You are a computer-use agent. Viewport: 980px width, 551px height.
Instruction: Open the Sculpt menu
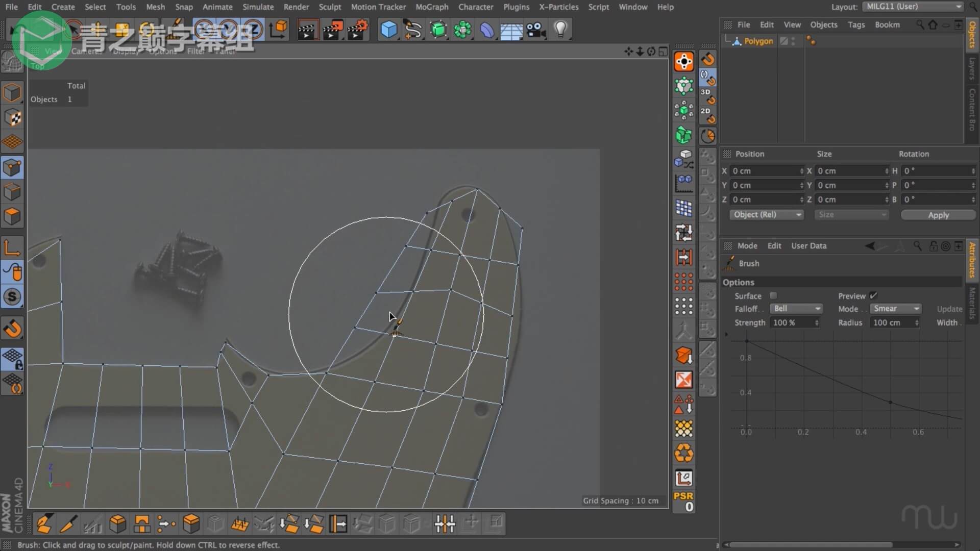tap(330, 7)
